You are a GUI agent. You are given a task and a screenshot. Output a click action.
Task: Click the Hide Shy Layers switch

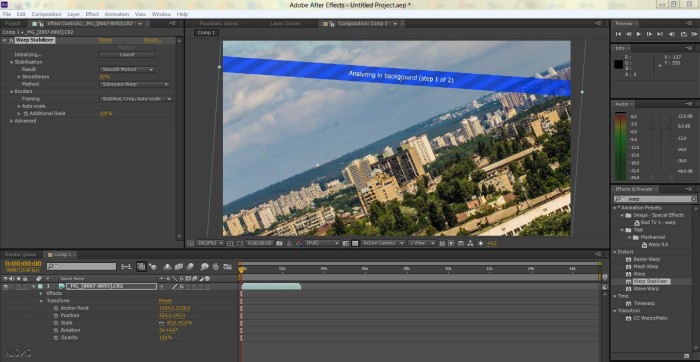click(x=168, y=266)
